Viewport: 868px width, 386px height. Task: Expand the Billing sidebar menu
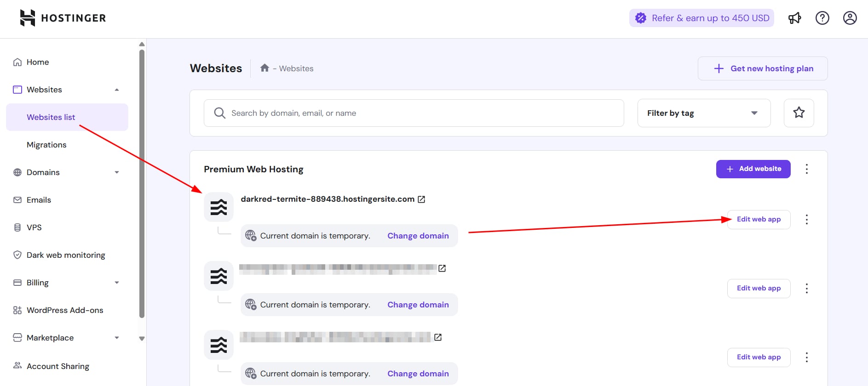[x=117, y=283]
